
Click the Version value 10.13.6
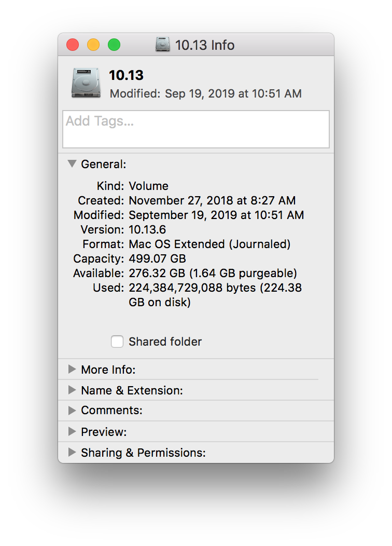point(147,229)
